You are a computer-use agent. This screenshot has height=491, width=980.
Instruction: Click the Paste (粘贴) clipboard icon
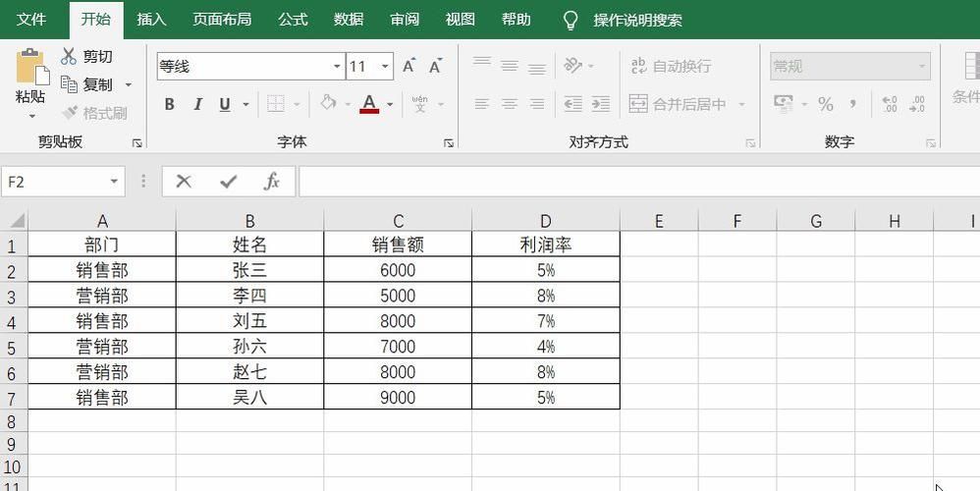(31, 68)
